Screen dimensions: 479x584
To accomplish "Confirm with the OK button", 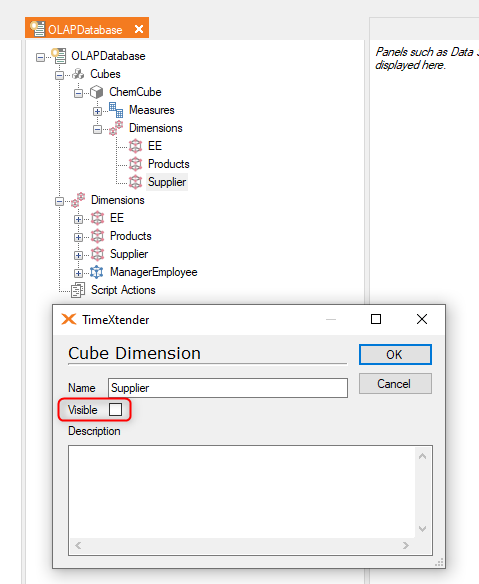I will click(x=395, y=354).
